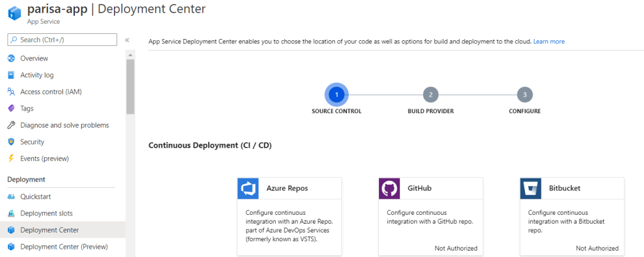This screenshot has height=257, width=644.
Task: Click the GitHub octocat icon
Action: pyautogui.click(x=389, y=188)
